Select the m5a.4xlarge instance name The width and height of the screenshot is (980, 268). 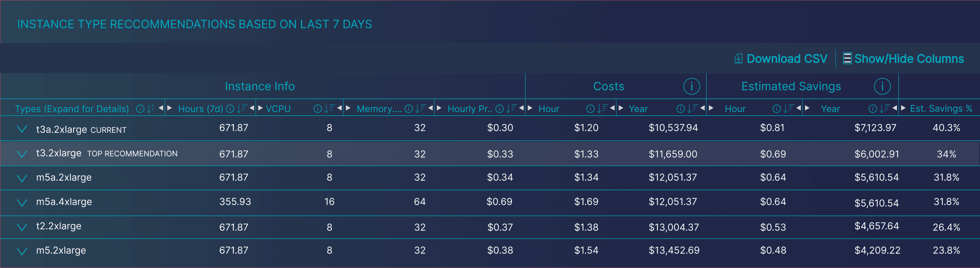coord(64,202)
